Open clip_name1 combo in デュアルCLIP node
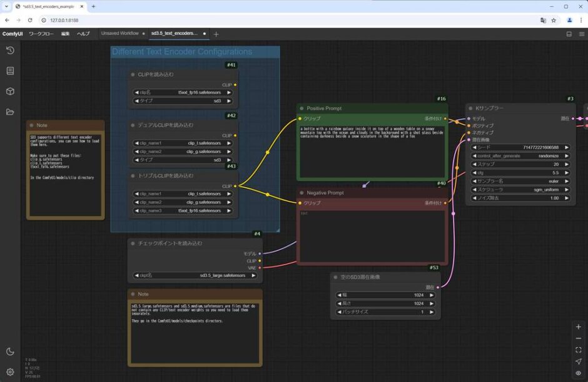588x382 pixels. point(183,143)
